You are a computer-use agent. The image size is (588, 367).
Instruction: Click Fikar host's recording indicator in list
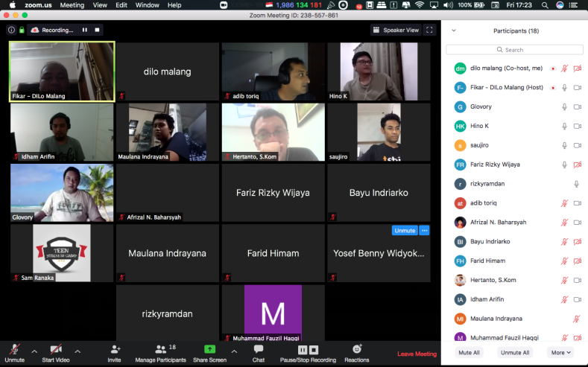[553, 88]
